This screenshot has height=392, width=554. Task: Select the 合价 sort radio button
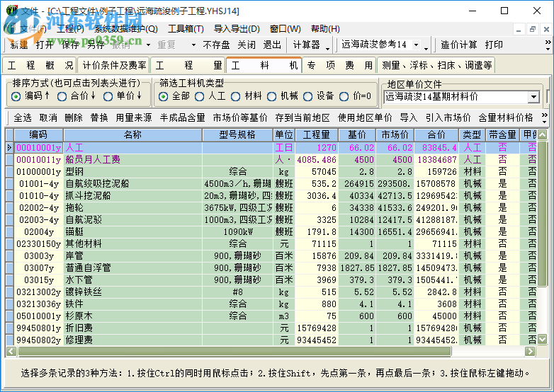(62, 96)
